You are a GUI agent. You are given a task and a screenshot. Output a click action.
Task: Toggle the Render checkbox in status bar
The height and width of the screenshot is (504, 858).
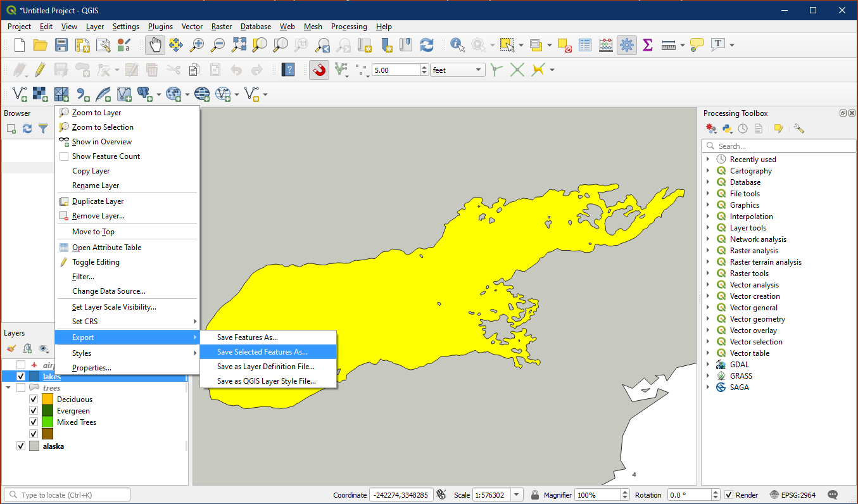[x=729, y=495]
